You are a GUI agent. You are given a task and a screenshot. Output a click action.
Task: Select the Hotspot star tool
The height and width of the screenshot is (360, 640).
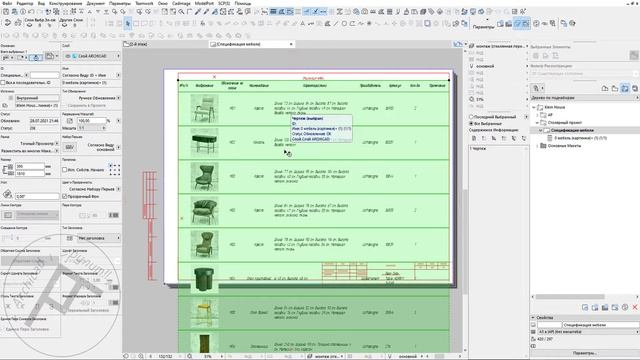[x=369, y=24]
